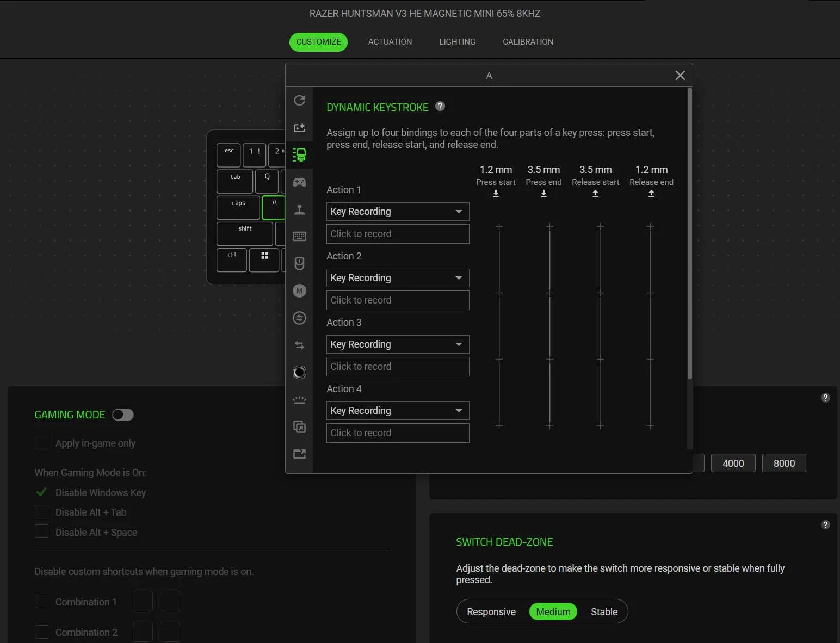Check the Disable Alt + Tab box
840x643 pixels.
(41, 512)
